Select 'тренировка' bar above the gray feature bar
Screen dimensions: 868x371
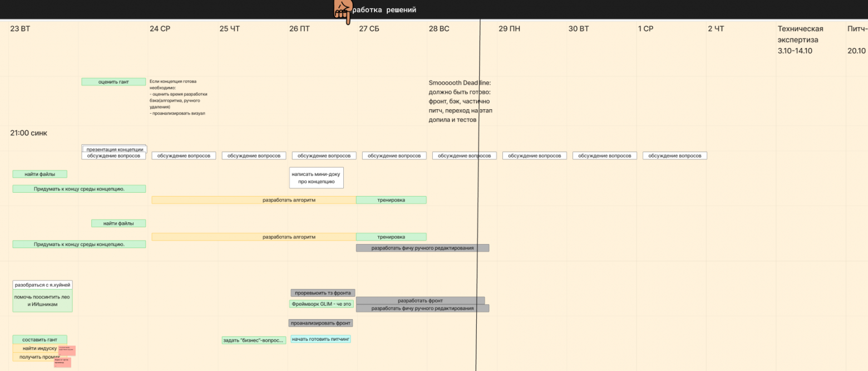click(x=391, y=237)
